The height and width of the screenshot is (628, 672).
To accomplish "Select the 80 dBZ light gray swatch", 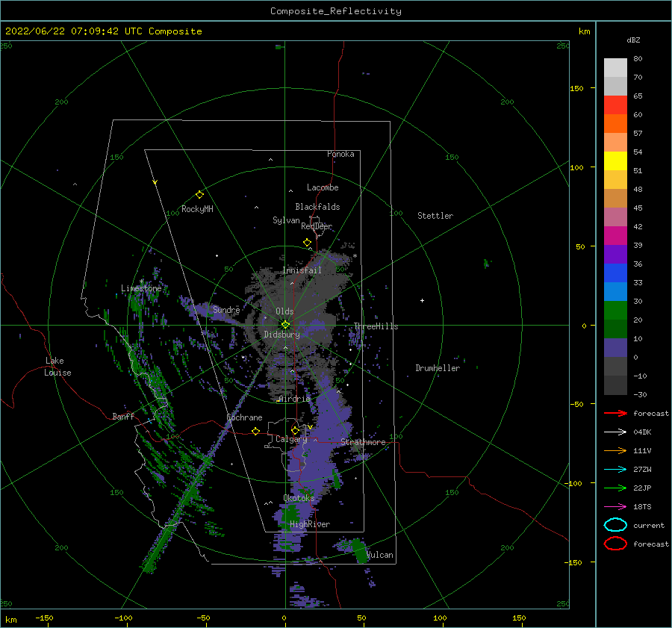I will click(615, 68).
